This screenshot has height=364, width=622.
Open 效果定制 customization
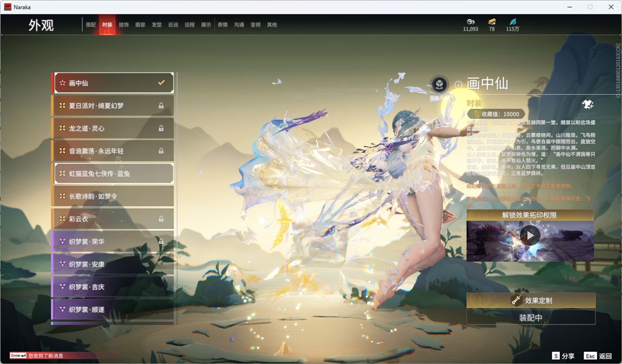click(x=531, y=300)
